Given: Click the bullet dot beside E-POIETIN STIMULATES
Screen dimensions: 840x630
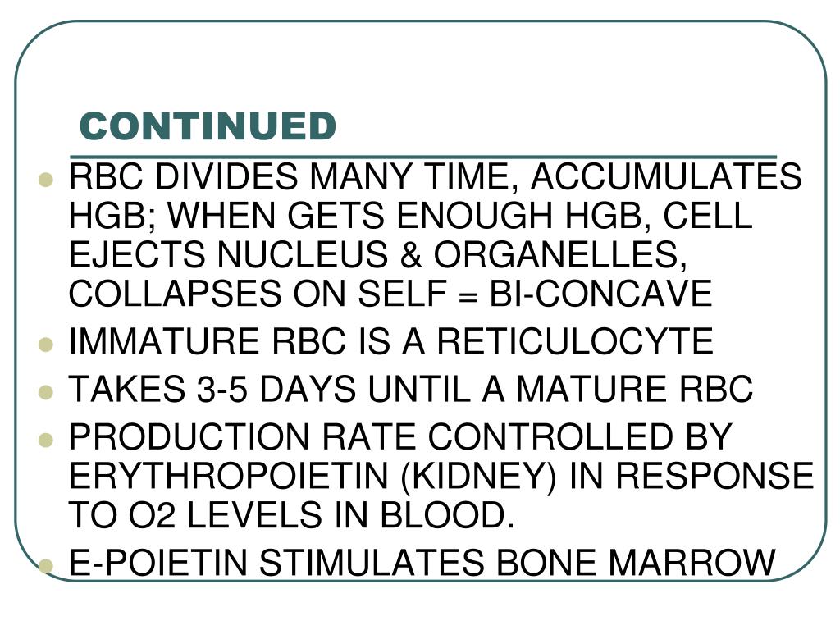Looking at the screenshot, I should 46,565.
